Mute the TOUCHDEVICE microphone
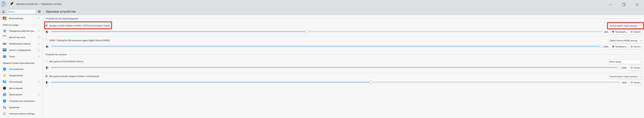This screenshot has height=118, width=644. 47,68
